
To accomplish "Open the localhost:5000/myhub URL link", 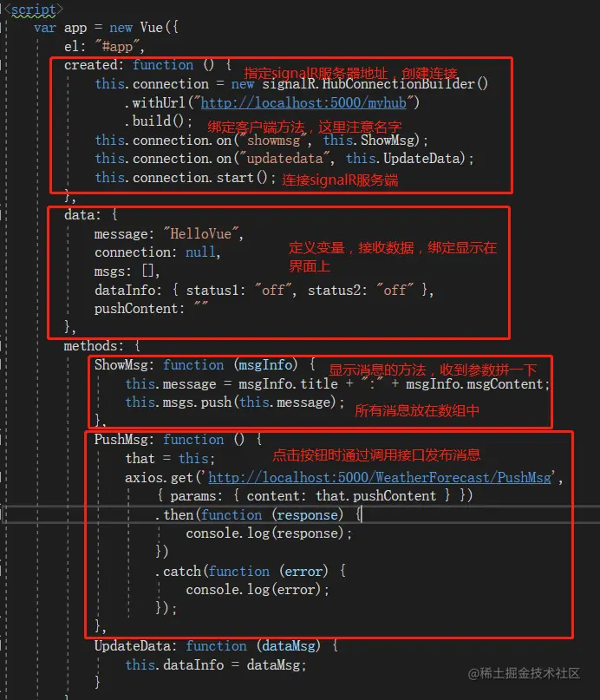I will (303, 102).
